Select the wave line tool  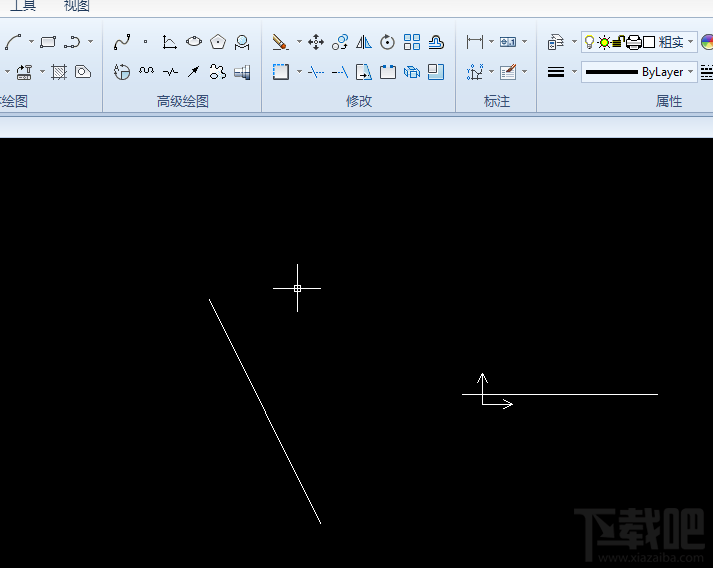coord(146,70)
